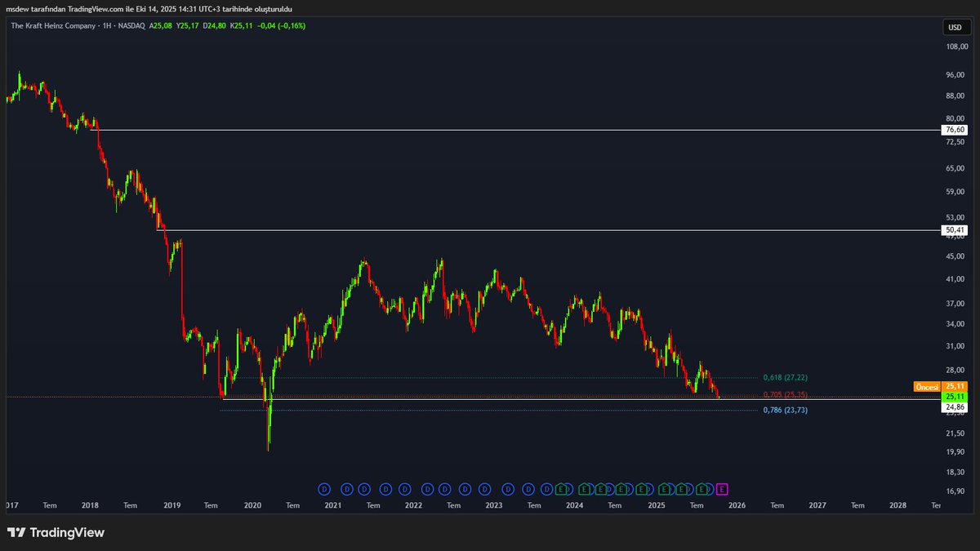Click 16,90 on the price scale

click(x=955, y=491)
